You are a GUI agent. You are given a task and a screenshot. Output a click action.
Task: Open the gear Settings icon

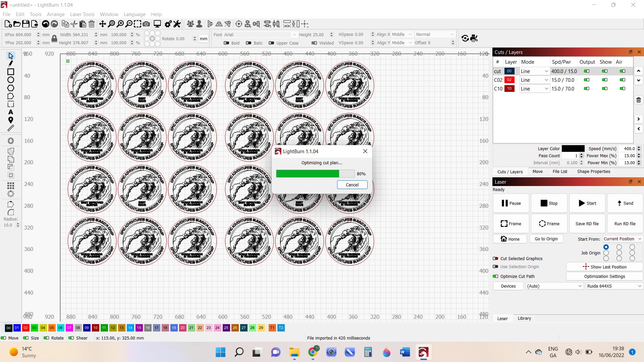tap(168, 24)
